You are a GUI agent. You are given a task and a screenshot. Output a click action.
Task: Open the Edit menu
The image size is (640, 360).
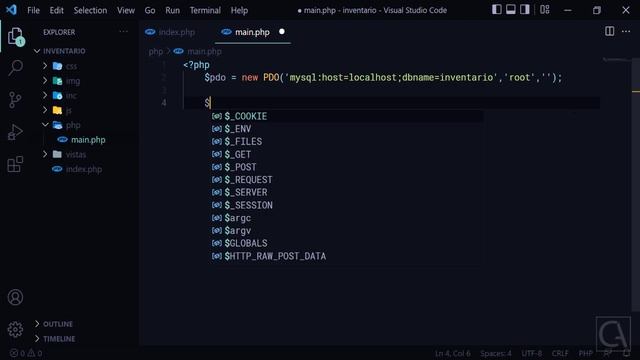tap(56, 10)
